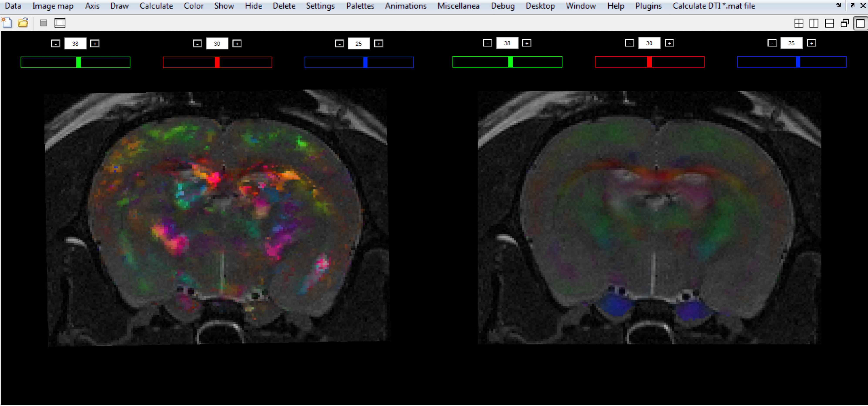The width and height of the screenshot is (868, 406).
Task: Split figures top and bottom
Action: [x=829, y=23]
